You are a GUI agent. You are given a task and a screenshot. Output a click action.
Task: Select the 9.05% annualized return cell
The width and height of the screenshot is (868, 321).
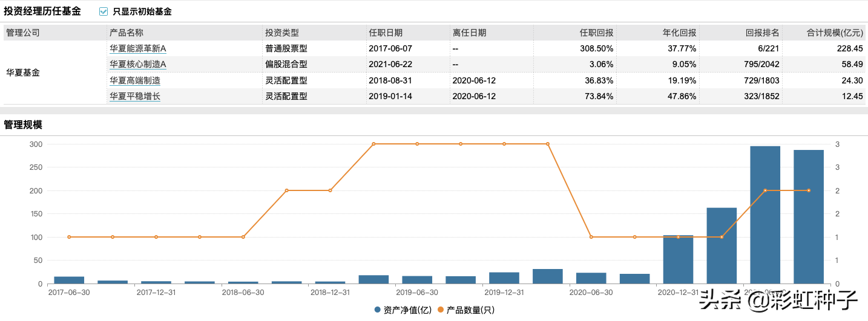[x=685, y=64]
